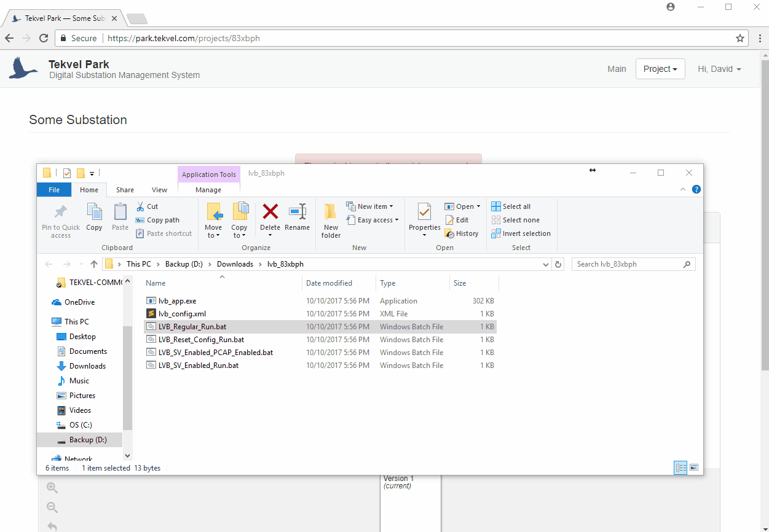Collapse the ribbon with chevron

[683, 189]
